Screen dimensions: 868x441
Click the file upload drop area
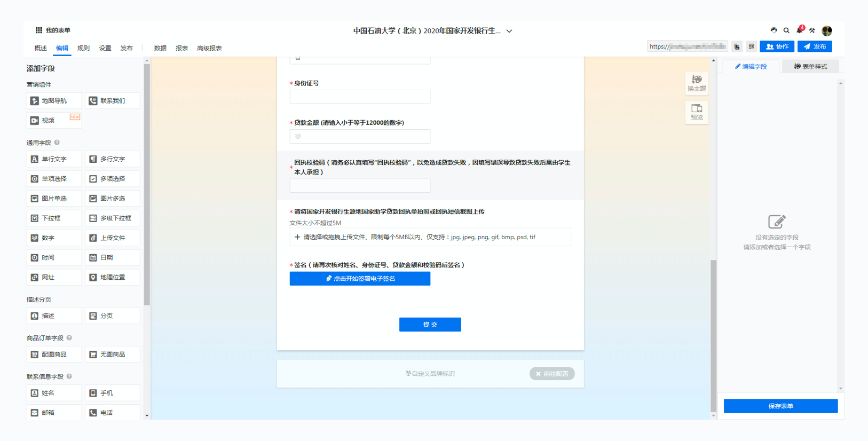pyautogui.click(x=430, y=237)
